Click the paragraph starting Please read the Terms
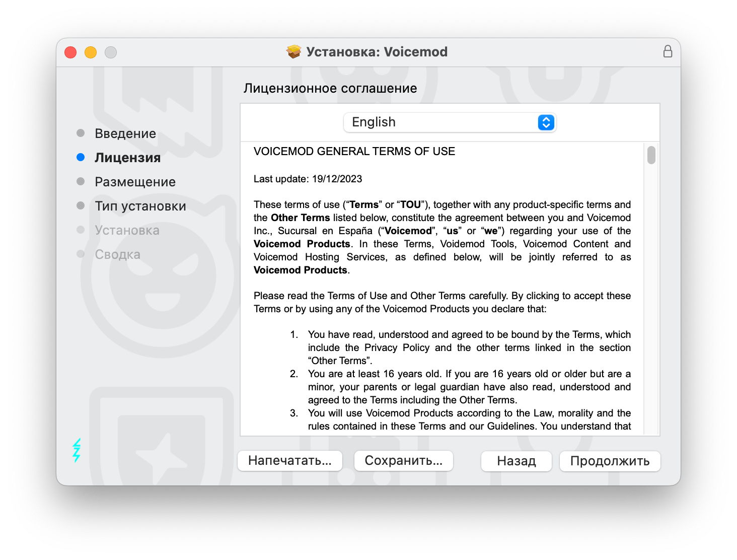This screenshot has height=560, width=737. point(442,302)
